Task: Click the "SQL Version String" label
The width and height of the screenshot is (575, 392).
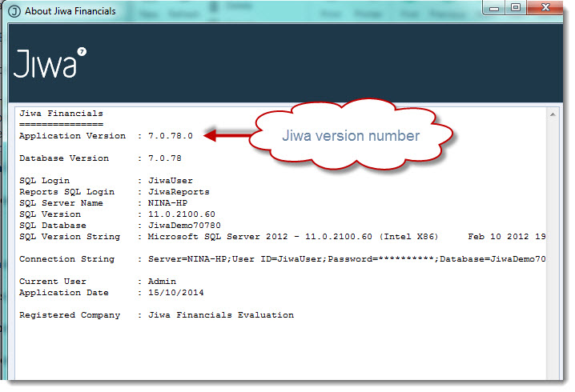Action: click(x=70, y=236)
